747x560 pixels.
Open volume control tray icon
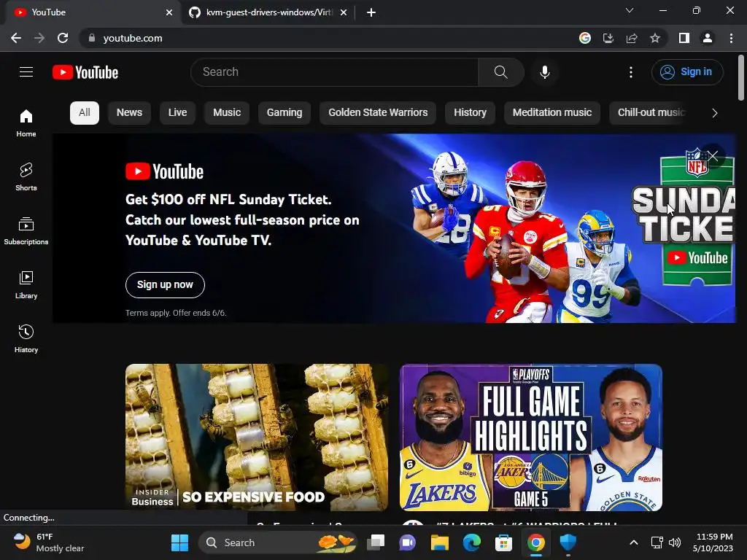coord(675,542)
